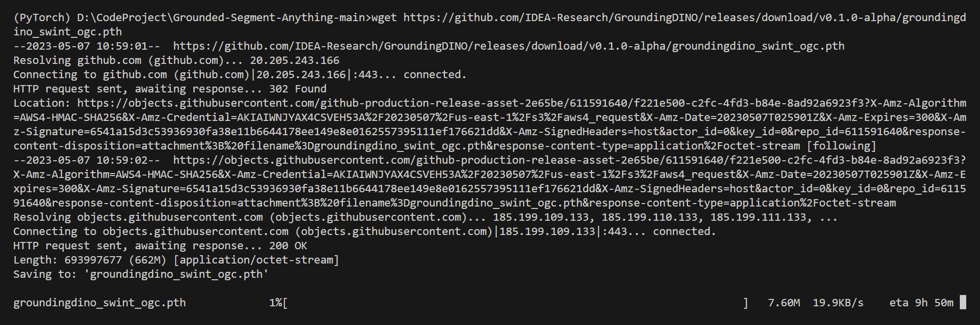Image resolution: width=980 pixels, height=325 pixels.
Task: Click the (PyTorch) environment prompt prefix
Action: (42, 18)
